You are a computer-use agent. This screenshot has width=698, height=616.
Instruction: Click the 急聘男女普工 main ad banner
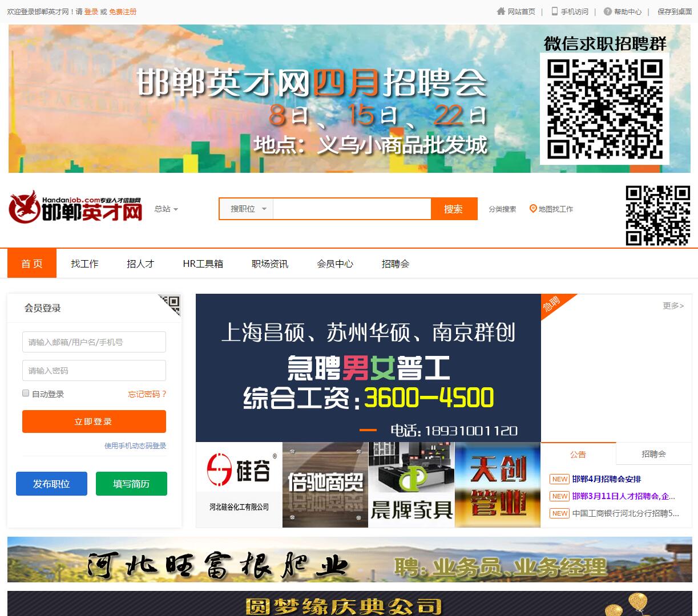click(368, 368)
